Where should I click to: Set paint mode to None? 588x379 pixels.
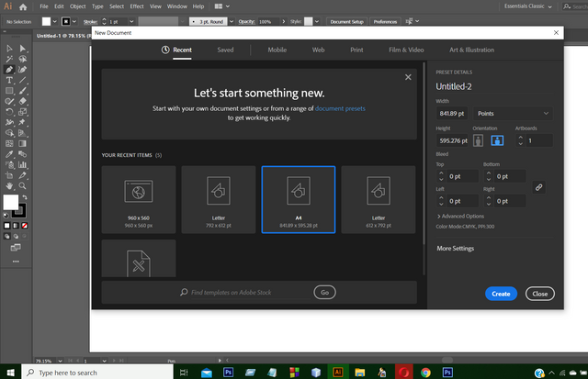[25, 226]
